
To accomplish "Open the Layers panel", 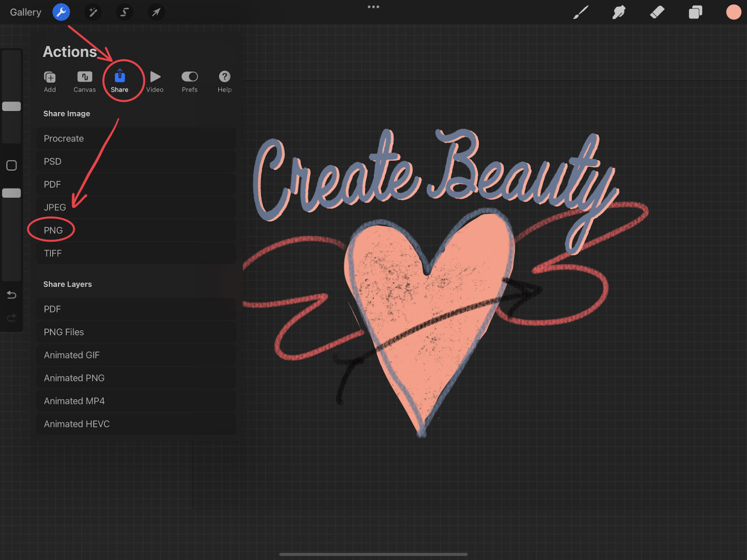I will (x=695, y=12).
